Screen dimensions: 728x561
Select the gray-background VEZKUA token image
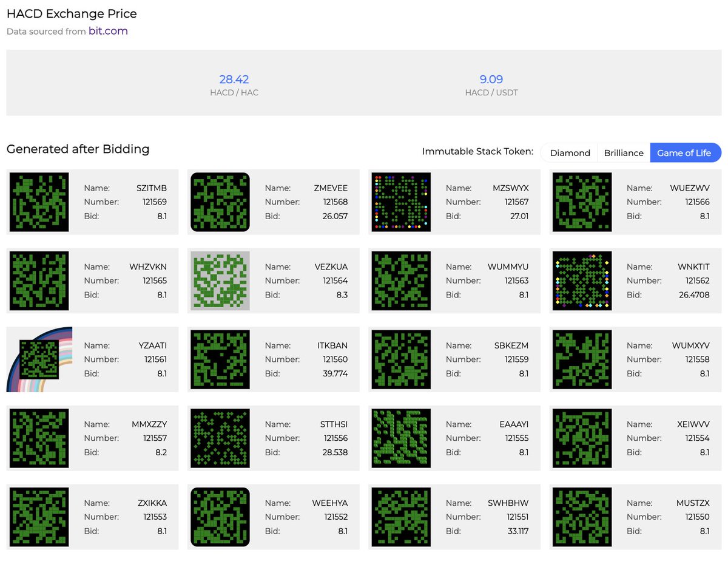click(x=220, y=281)
